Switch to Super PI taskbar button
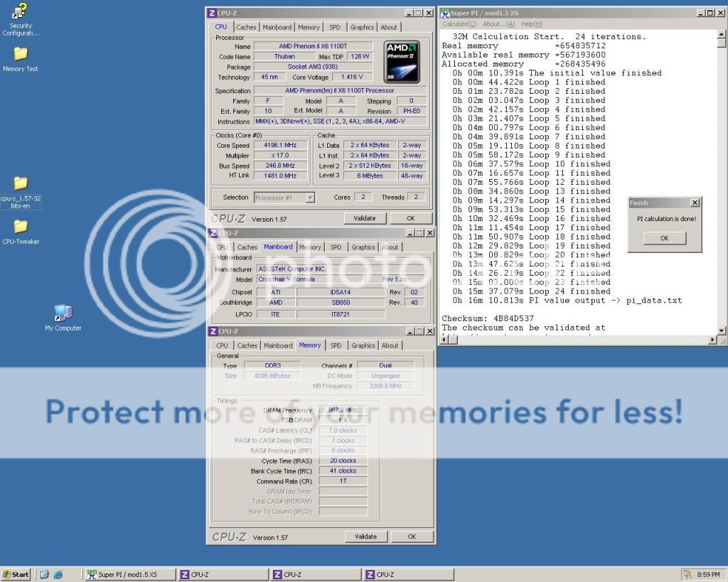 (x=128, y=574)
